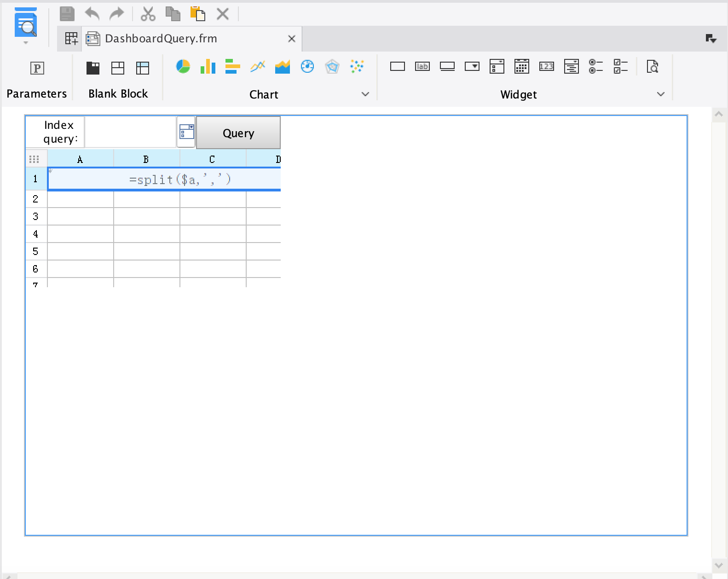Add a text field widget
Viewport: 728px width, 579px height.
point(398,67)
